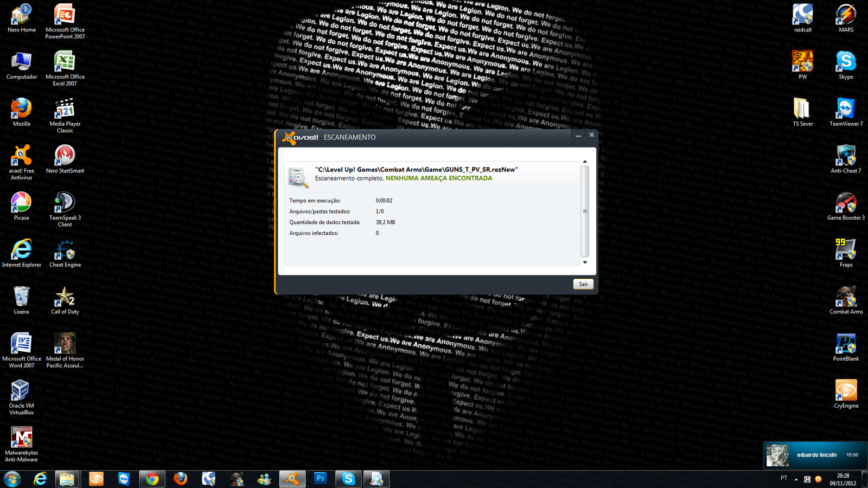Click the scanned file path GUNS_T_PV_SR.rezNew
Image resolution: width=868 pixels, height=488 pixels.
tap(417, 170)
